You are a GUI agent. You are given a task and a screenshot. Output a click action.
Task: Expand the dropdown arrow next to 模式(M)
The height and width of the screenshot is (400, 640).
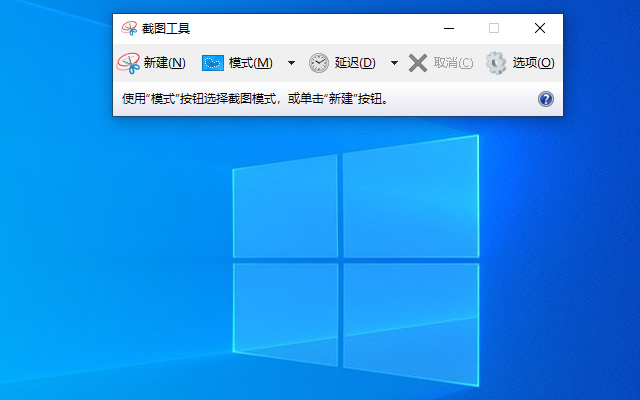291,63
